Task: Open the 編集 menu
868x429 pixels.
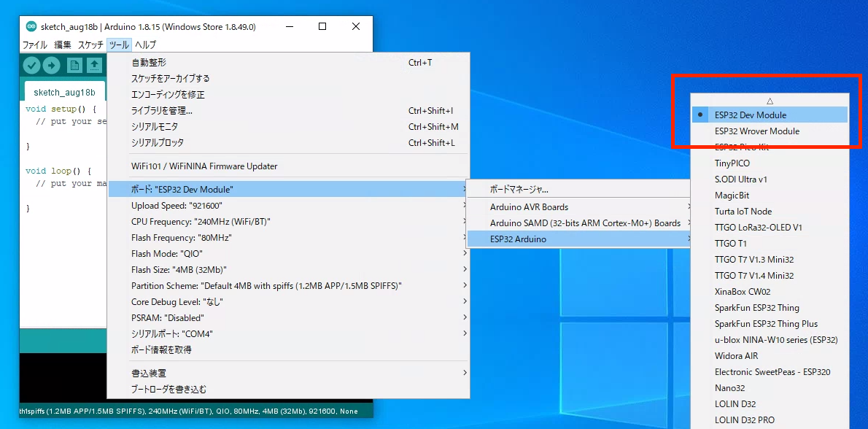Action: coord(63,45)
